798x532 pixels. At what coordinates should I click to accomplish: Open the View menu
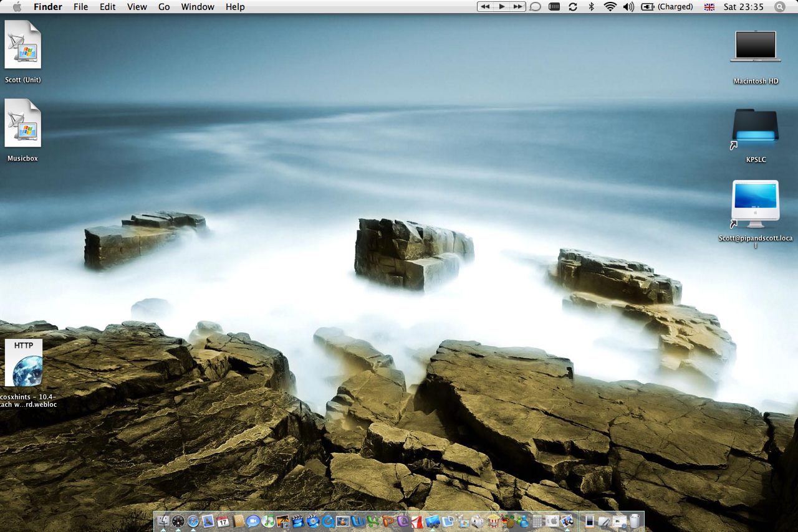(x=137, y=7)
